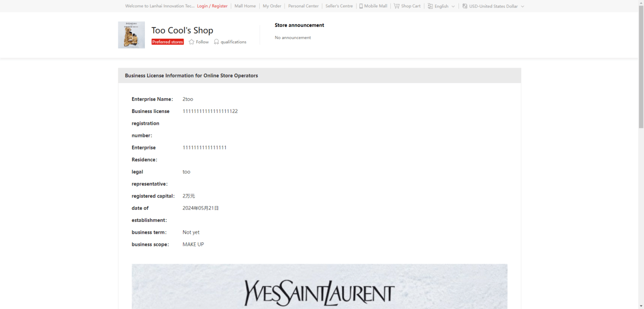
Task: Open My Order page
Action: coord(272,6)
